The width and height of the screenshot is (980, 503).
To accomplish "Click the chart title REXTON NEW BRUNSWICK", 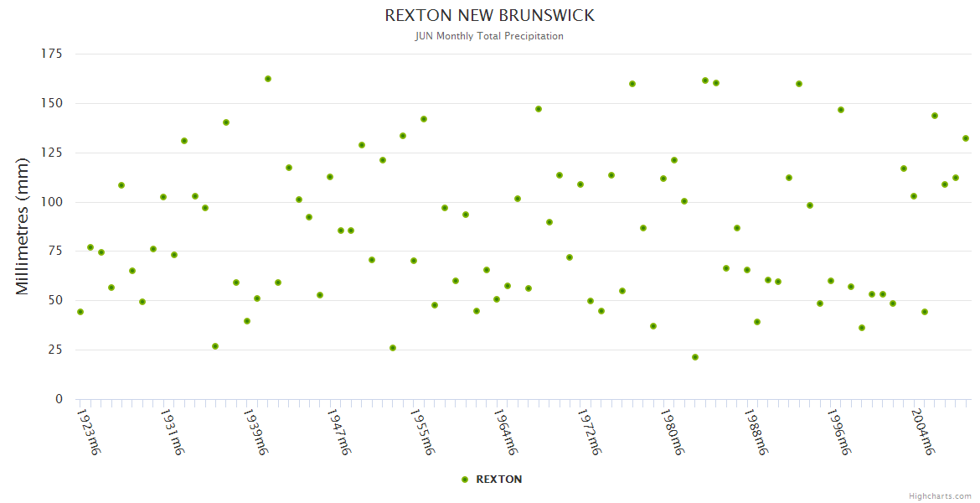I will click(x=490, y=16).
